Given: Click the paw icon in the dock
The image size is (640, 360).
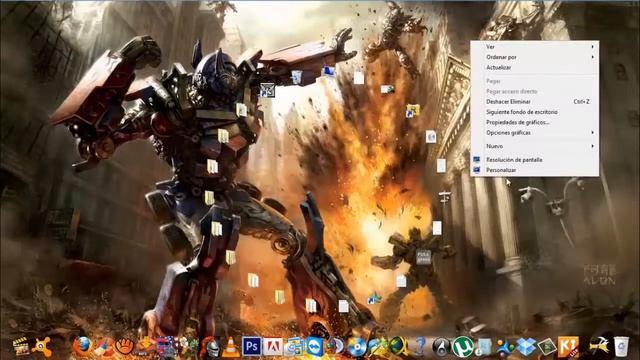Looking at the screenshot, I should (x=124, y=347).
